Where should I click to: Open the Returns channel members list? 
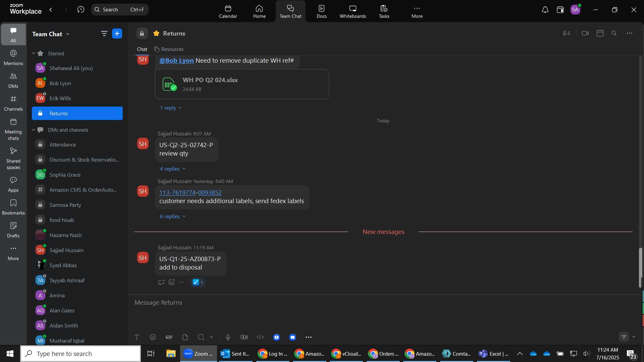[566, 33]
